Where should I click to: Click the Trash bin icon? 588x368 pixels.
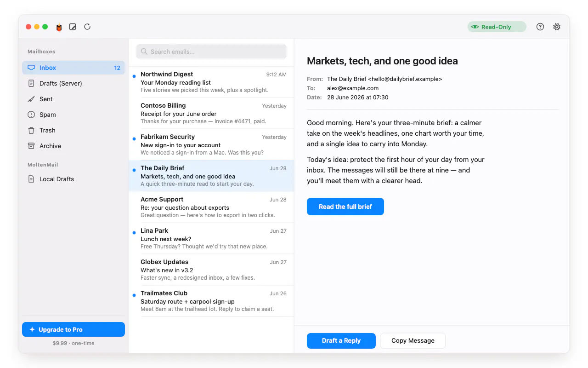click(31, 130)
